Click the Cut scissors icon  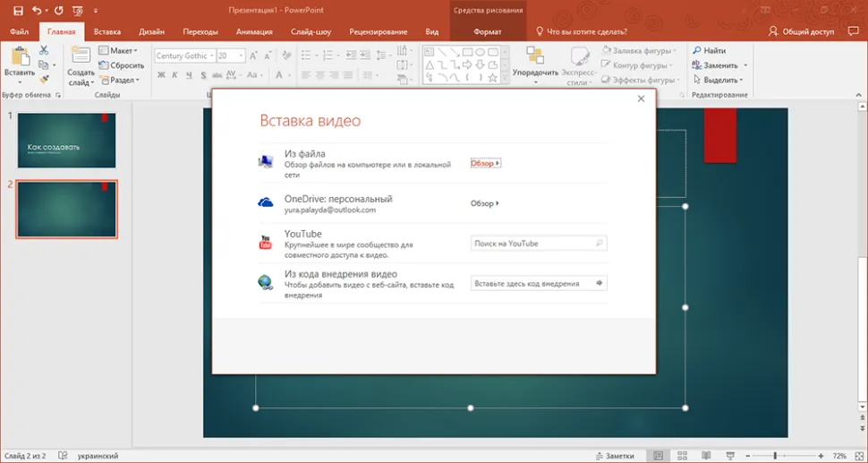click(x=44, y=51)
